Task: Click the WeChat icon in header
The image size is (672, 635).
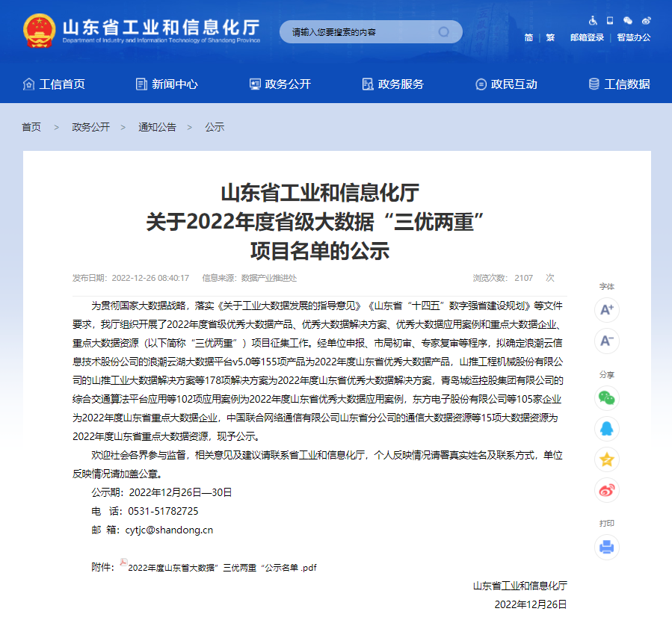Action: click(x=628, y=20)
